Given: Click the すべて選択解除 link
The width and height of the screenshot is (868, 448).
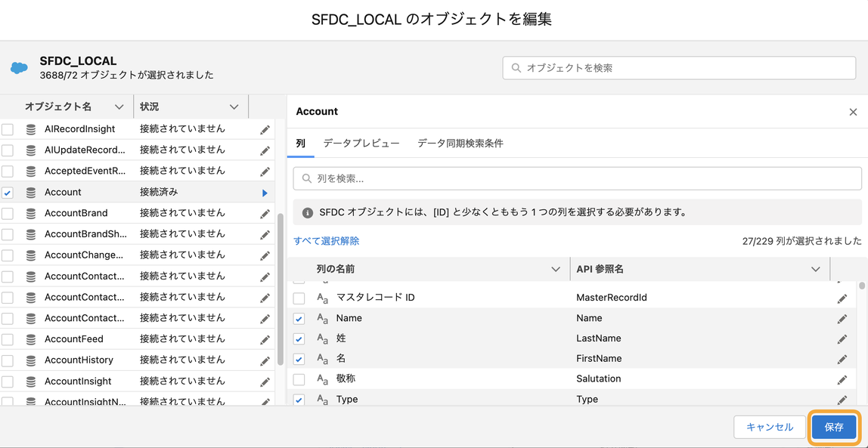Looking at the screenshot, I should coord(327,241).
